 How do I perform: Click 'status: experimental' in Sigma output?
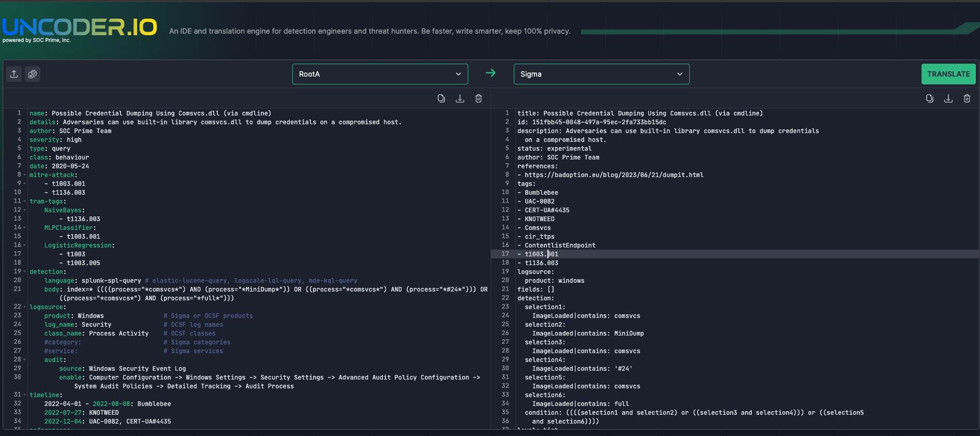(x=555, y=149)
